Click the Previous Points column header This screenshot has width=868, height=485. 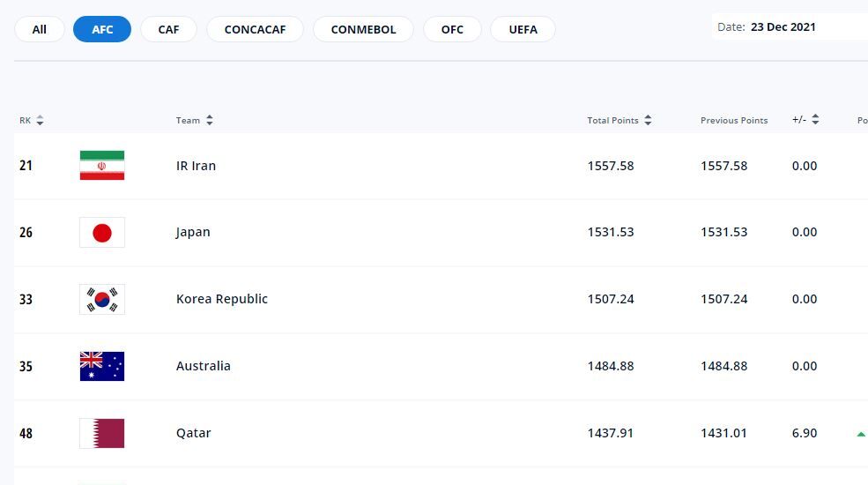(x=734, y=121)
